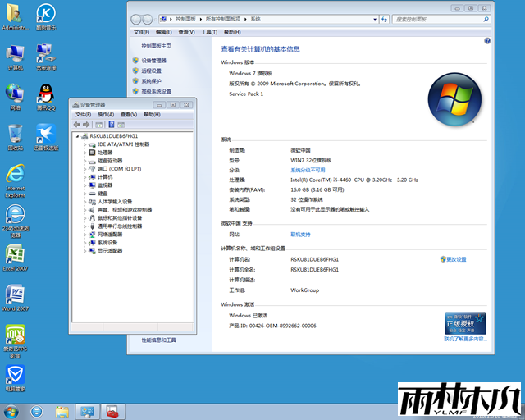Click the 更改设置 change settings link
Screen dimensions: 525x420
[455, 259]
